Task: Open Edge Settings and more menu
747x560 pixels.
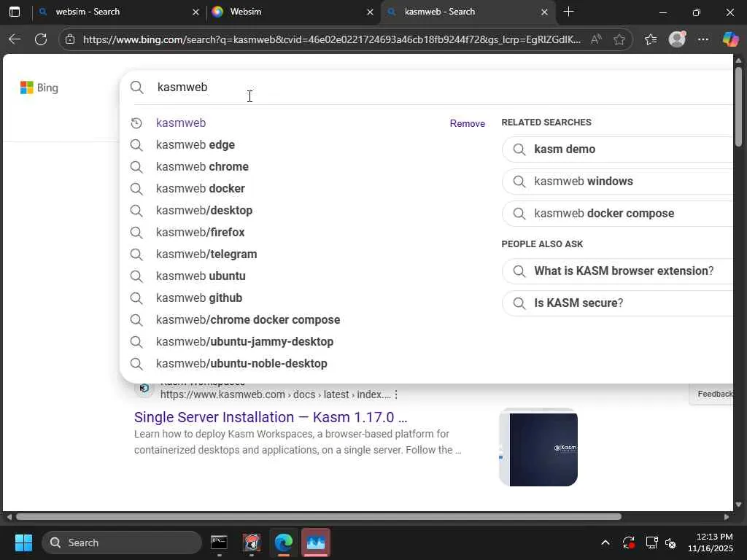Action: 703,39
